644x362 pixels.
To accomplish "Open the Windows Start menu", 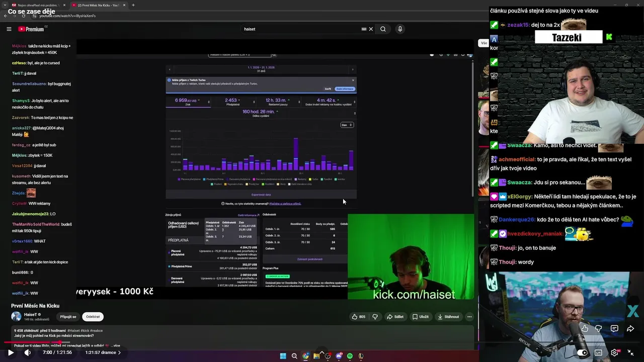I will 283,356.
